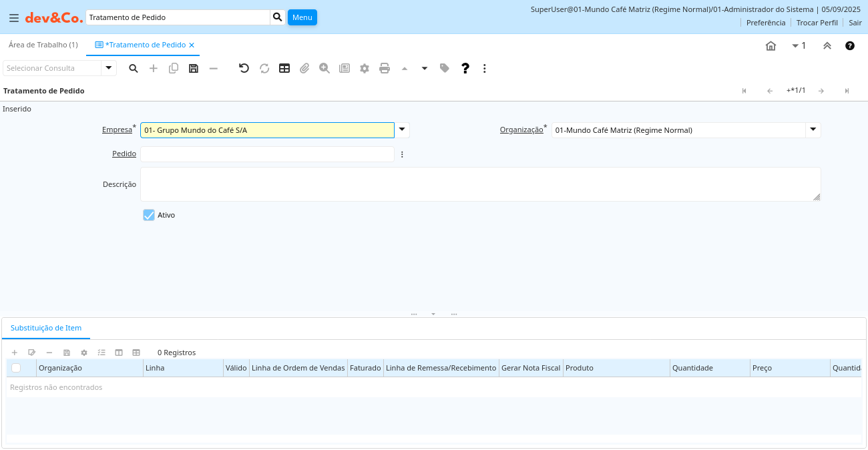Click the attachment paperclip icon
This screenshot has height=450, width=868.
click(304, 68)
